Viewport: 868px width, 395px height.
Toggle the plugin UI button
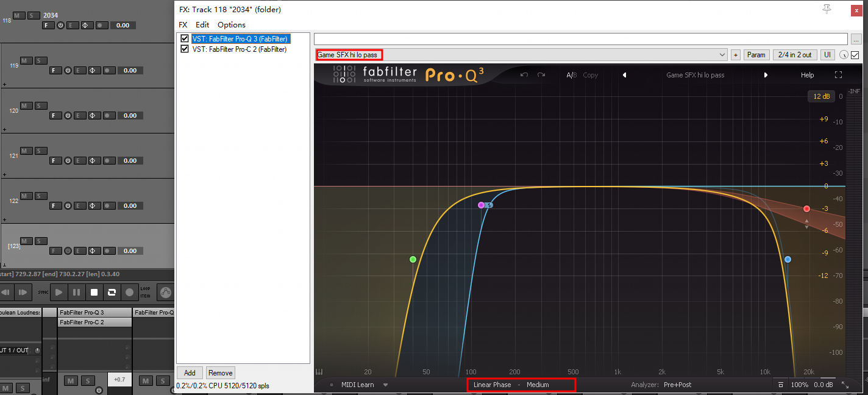828,55
